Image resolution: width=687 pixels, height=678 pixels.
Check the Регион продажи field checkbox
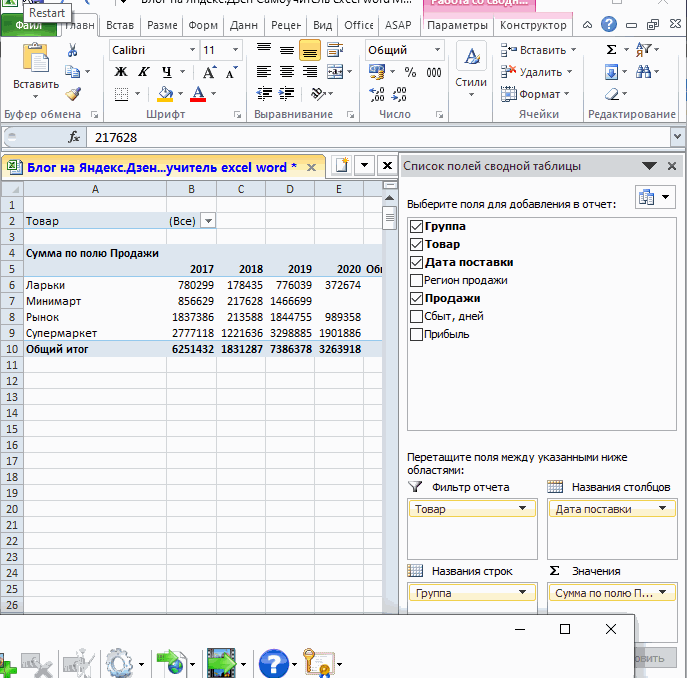pyautogui.click(x=416, y=280)
